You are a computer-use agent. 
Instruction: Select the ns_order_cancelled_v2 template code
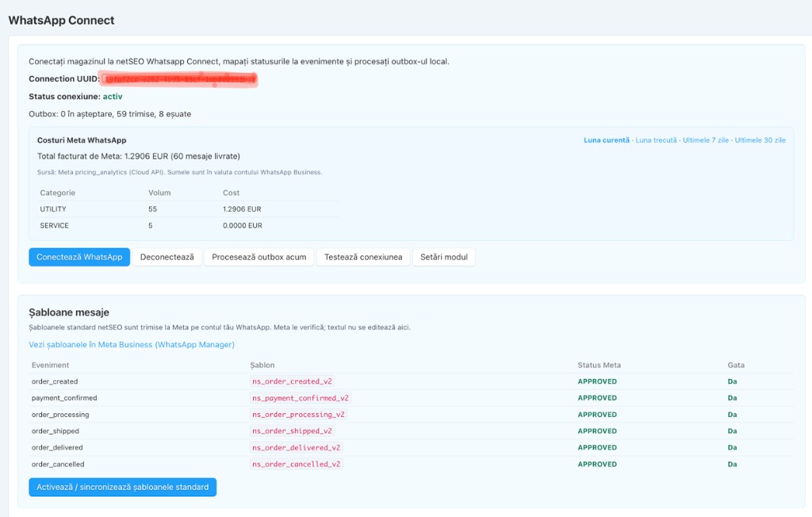pos(297,464)
